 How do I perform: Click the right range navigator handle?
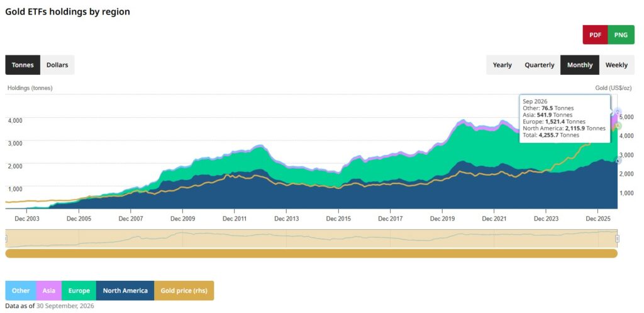pos(618,239)
